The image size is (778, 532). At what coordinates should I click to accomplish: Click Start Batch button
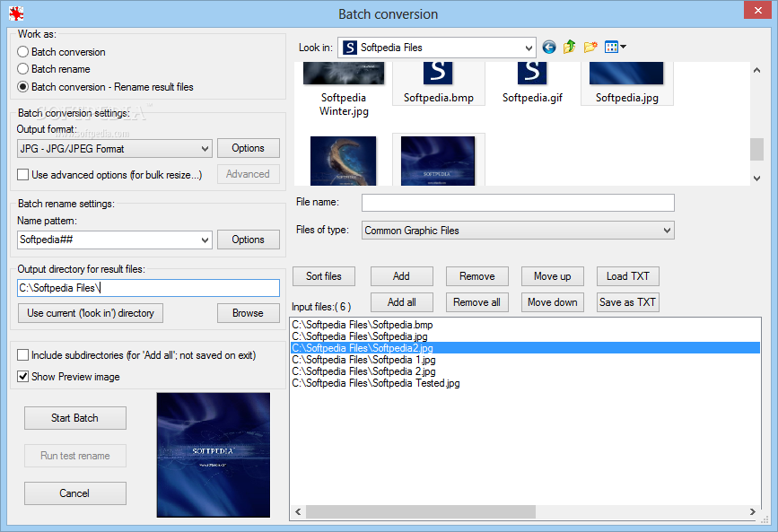point(74,418)
